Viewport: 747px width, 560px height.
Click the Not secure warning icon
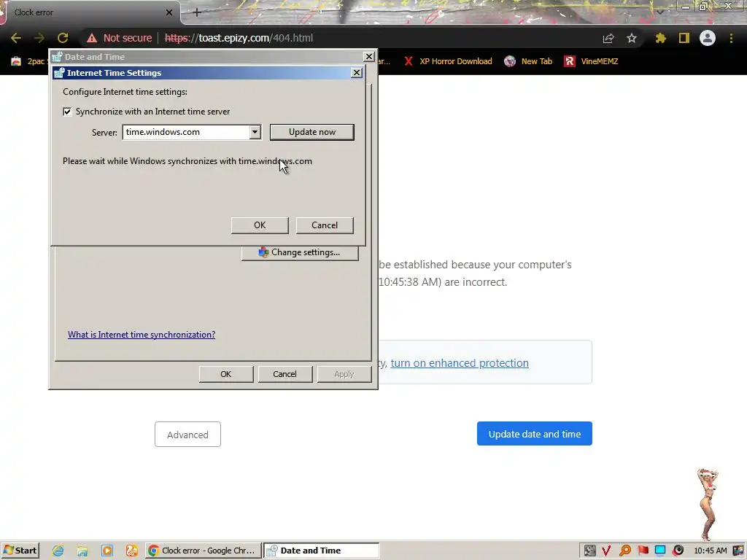[x=92, y=38]
